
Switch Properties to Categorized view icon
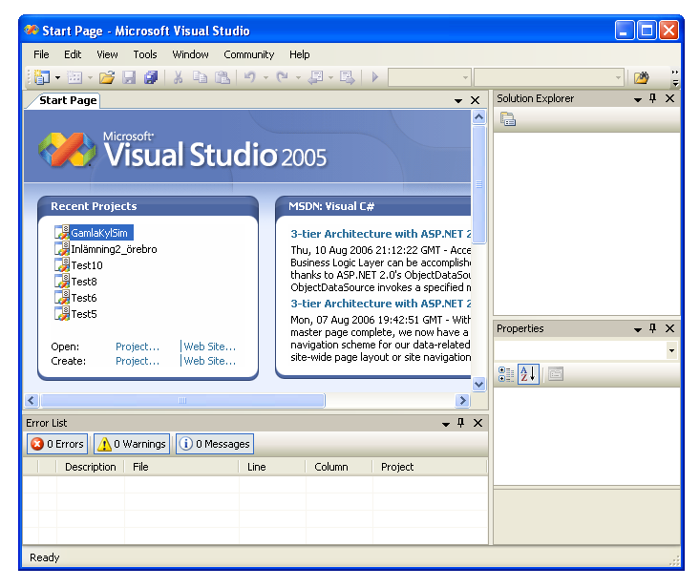point(506,374)
